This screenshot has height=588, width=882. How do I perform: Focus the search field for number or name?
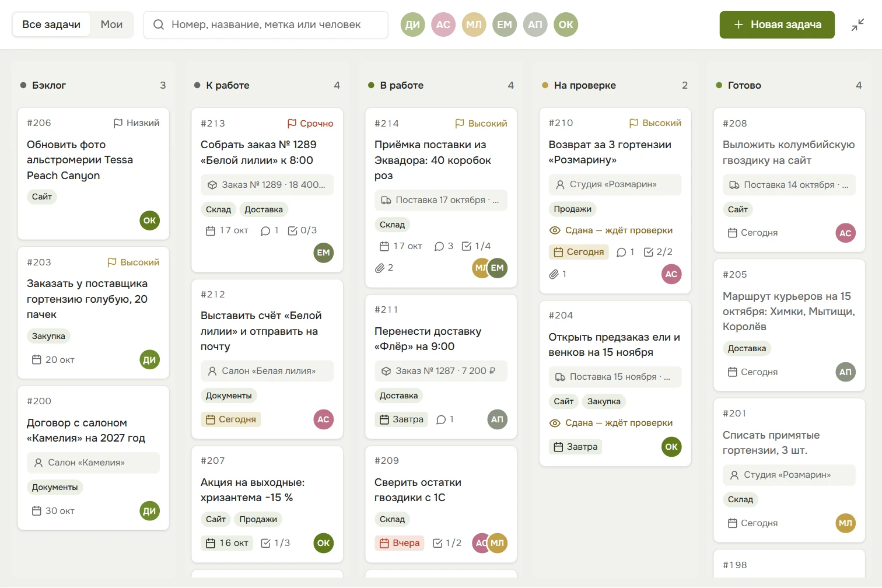click(266, 24)
